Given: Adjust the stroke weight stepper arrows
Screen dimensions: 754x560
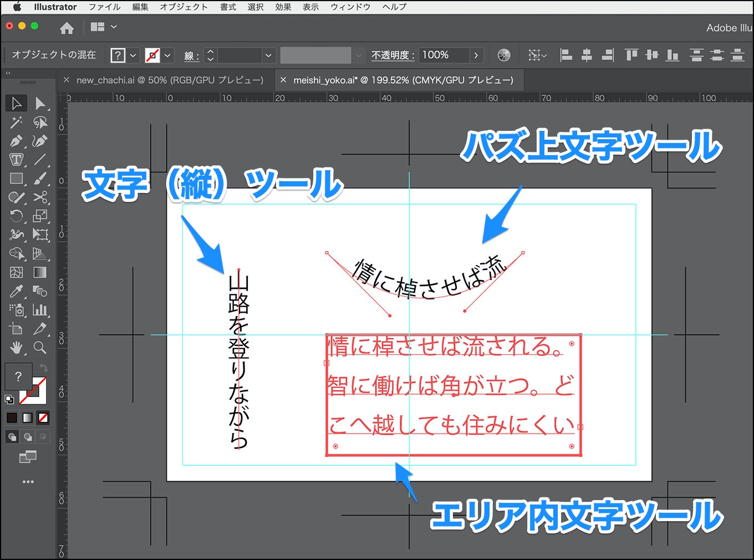Looking at the screenshot, I should tap(211, 55).
